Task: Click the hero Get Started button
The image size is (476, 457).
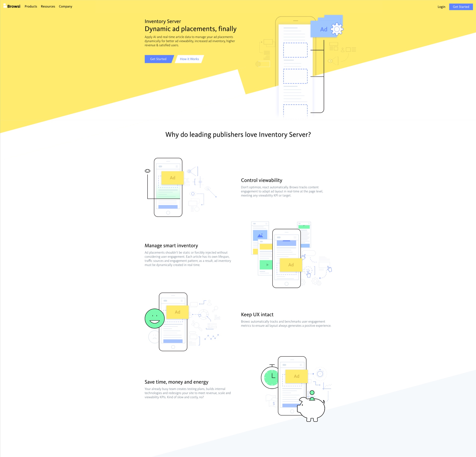Action: pyautogui.click(x=159, y=59)
